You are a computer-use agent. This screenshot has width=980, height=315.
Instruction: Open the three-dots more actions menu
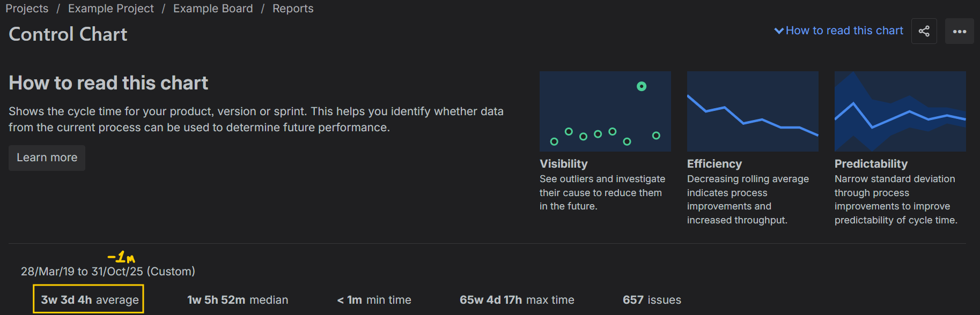[x=959, y=31]
